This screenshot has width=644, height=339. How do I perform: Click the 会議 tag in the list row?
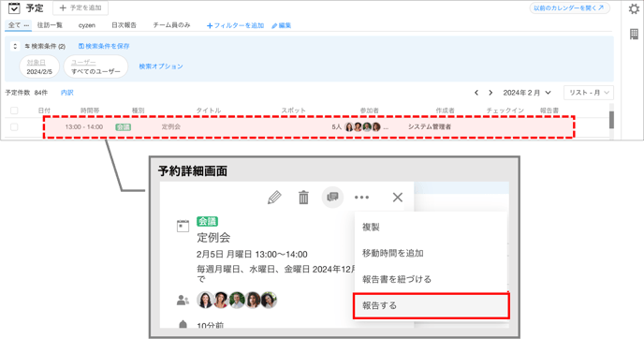[x=124, y=127]
